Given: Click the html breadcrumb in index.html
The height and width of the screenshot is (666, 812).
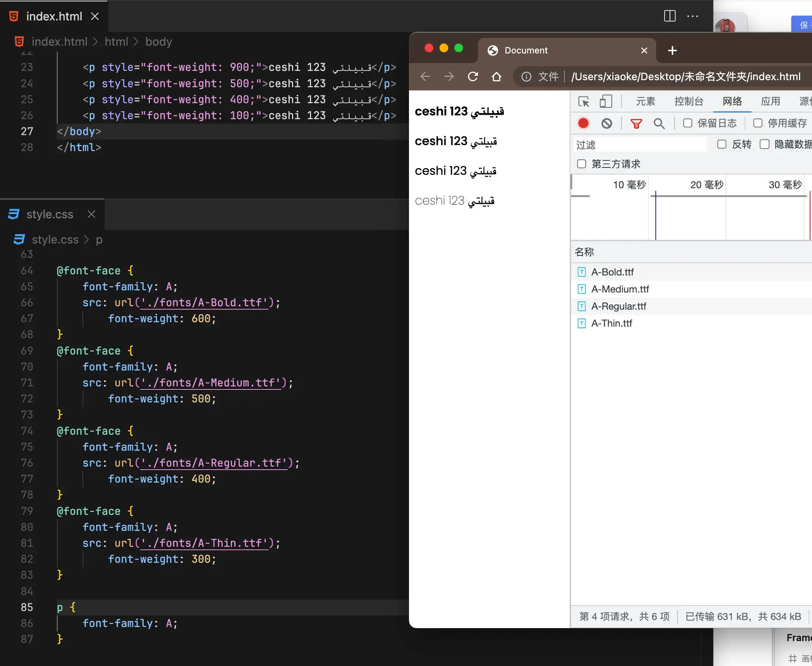Looking at the screenshot, I should pyautogui.click(x=116, y=42).
